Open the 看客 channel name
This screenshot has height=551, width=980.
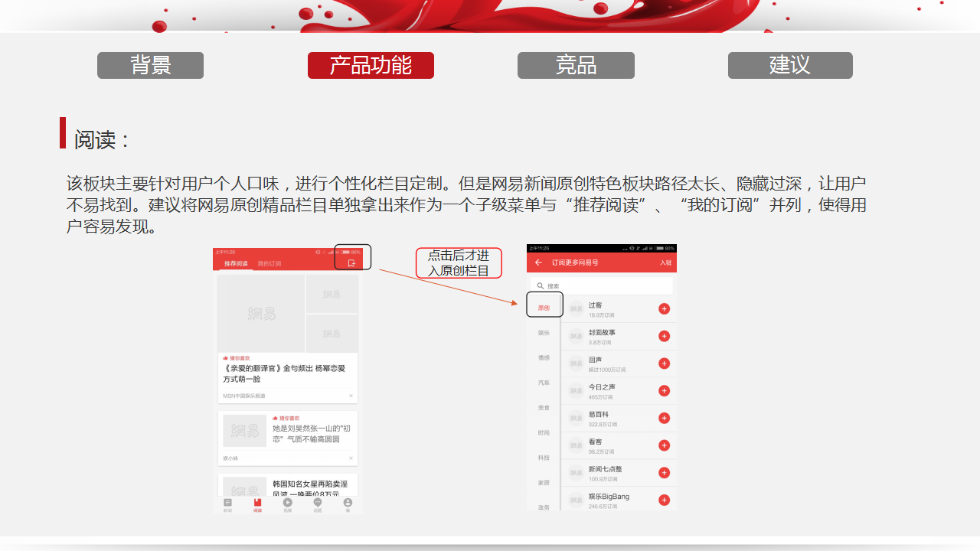(595, 442)
